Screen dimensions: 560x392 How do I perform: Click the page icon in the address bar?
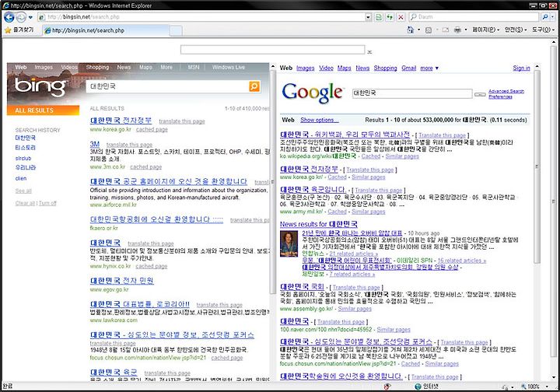click(x=42, y=17)
